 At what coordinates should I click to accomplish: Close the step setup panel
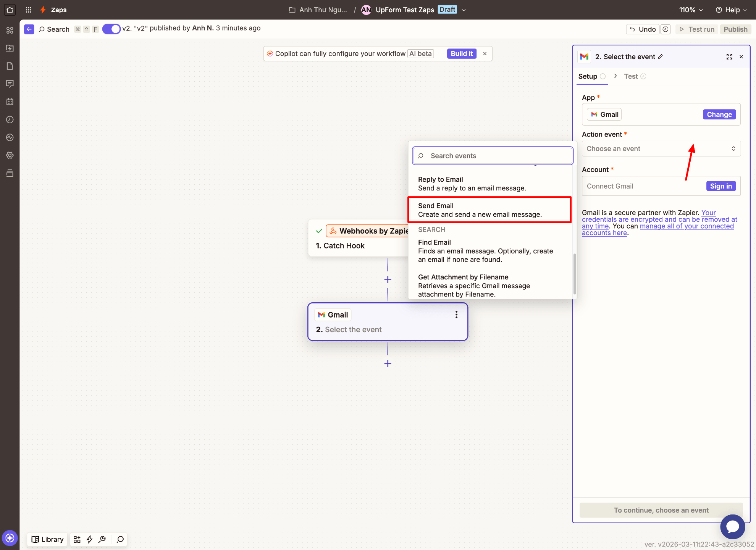coord(741,57)
